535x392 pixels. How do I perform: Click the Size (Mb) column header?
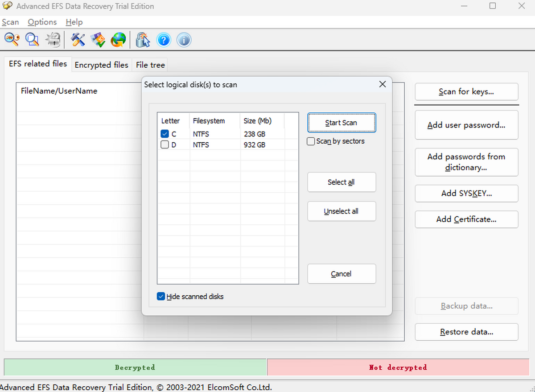point(263,121)
